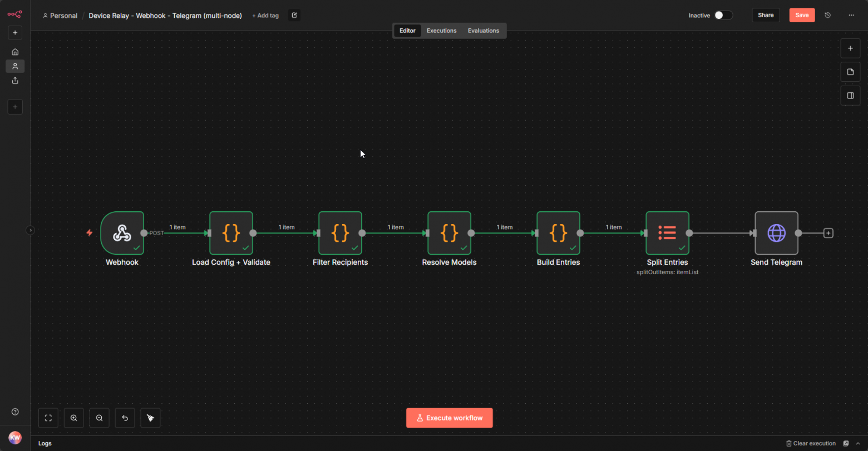Click the Share button

[x=766, y=15]
